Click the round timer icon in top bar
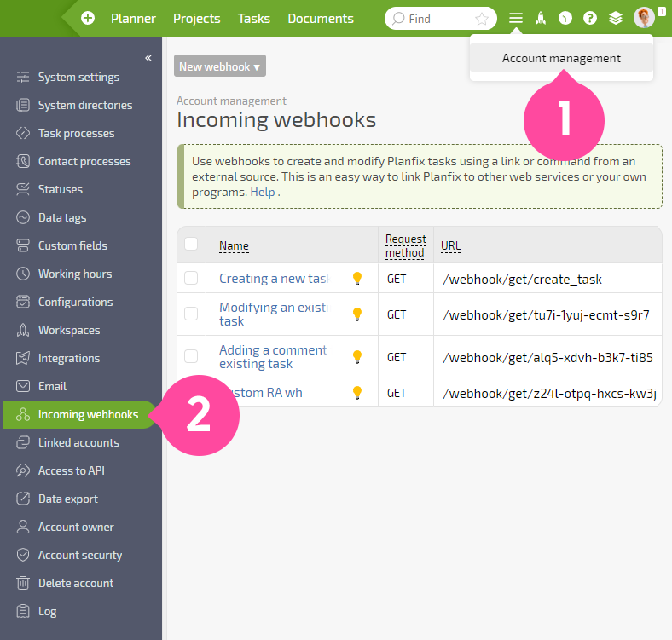Viewport: 672px width, 640px height. click(x=565, y=19)
